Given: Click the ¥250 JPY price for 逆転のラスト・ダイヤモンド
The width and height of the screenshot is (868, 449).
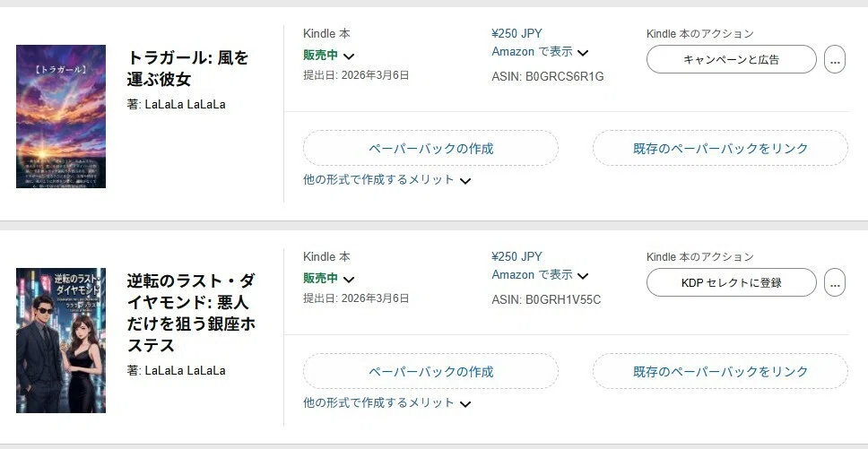Looking at the screenshot, I should coord(516,257).
